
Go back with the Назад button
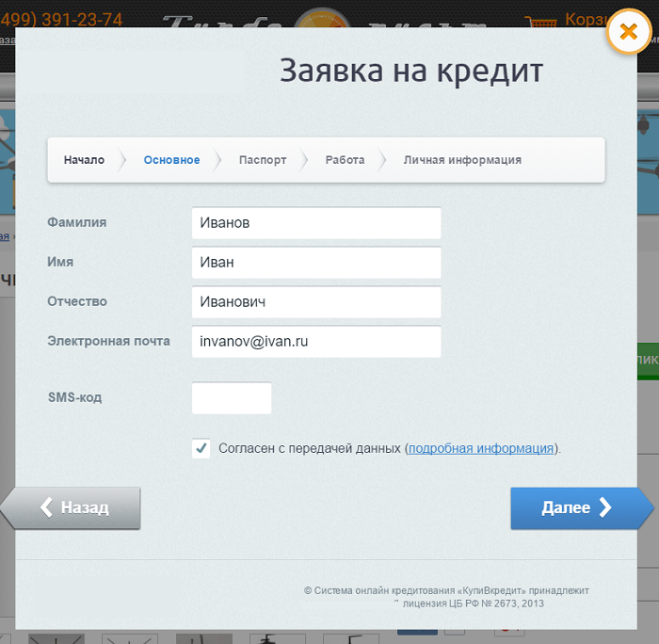(71, 507)
